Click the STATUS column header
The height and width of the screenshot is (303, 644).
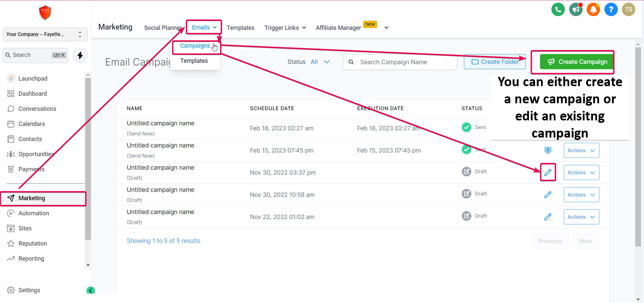pos(472,108)
